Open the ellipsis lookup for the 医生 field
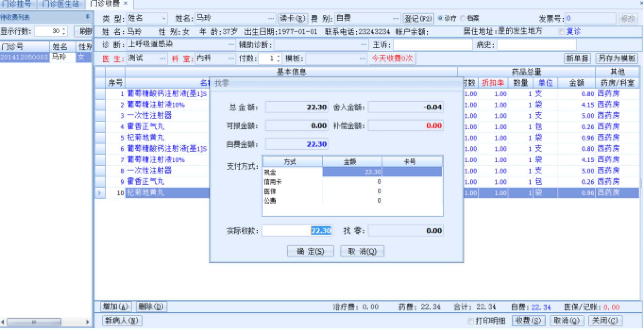 163,59
